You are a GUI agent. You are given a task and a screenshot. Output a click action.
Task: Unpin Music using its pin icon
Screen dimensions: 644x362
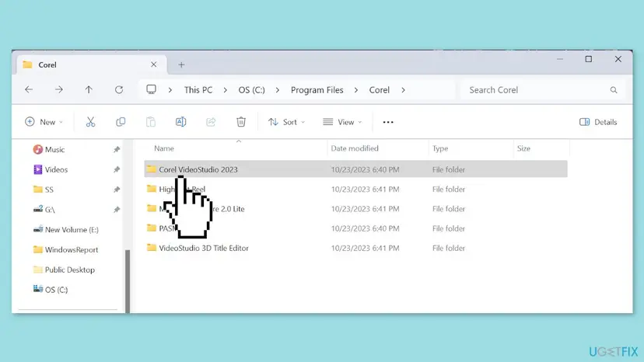(117, 149)
